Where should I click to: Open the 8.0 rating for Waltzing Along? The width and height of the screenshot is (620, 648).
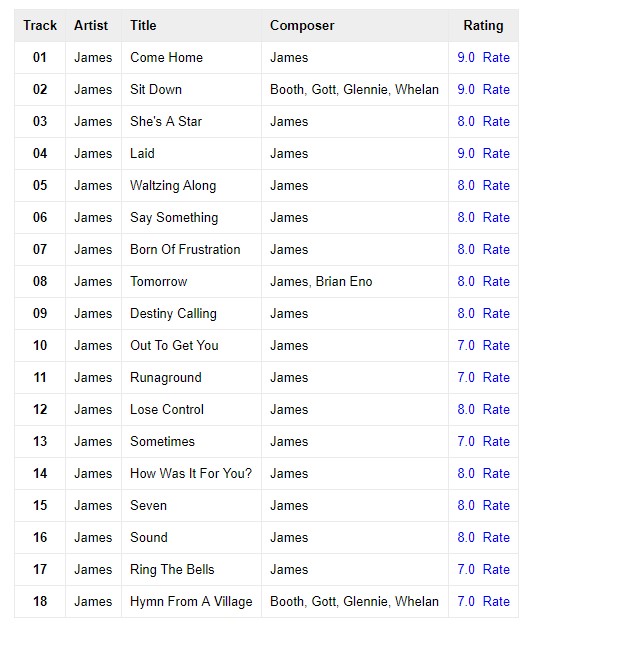pyautogui.click(x=466, y=185)
